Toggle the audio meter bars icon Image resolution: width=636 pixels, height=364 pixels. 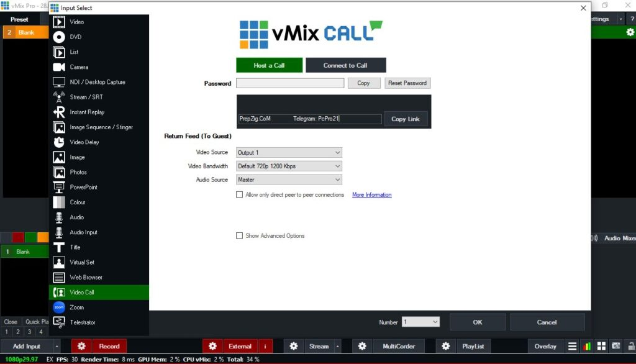587,346
